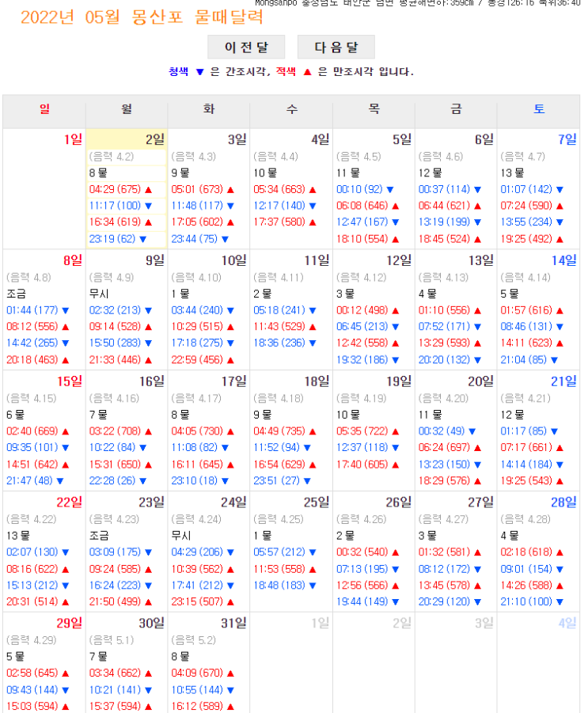
Task: Click blue triangle next to 21:04 (85)
Action: coord(554,360)
